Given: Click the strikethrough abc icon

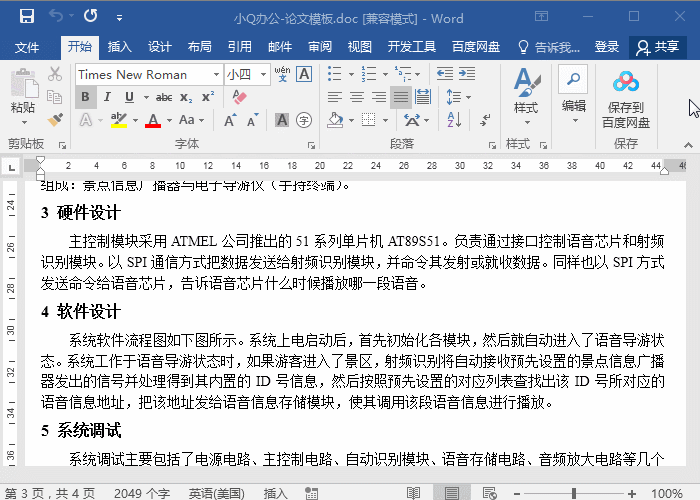Looking at the screenshot, I should (163, 97).
